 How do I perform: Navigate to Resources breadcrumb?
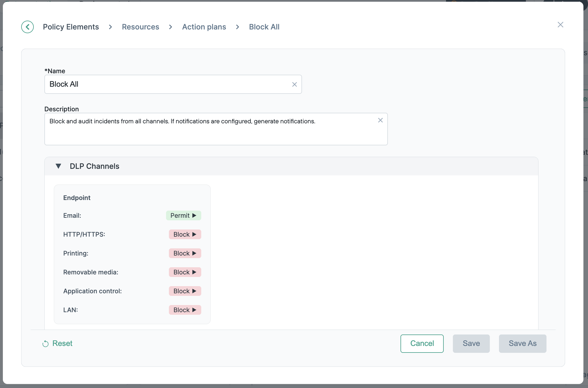click(x=140, y=27)
